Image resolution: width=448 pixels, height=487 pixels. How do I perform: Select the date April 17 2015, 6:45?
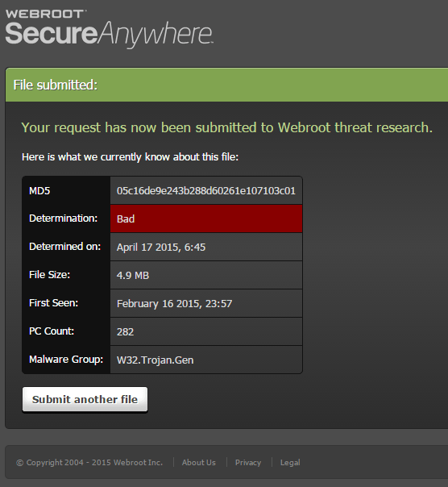tap(161, 248)
